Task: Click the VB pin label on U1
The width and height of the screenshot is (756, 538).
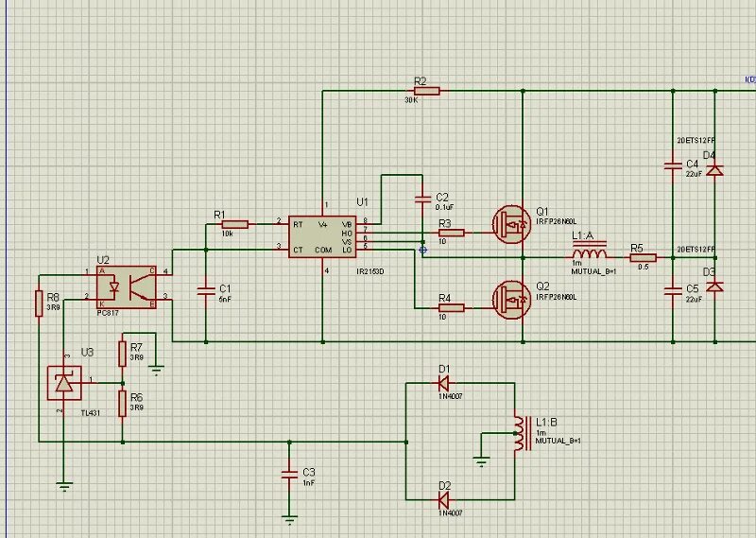Action: click(347, 225)
